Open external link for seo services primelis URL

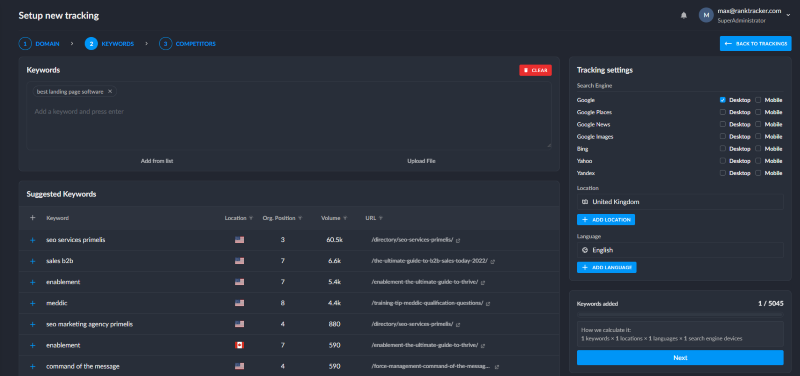pos(458,240)
